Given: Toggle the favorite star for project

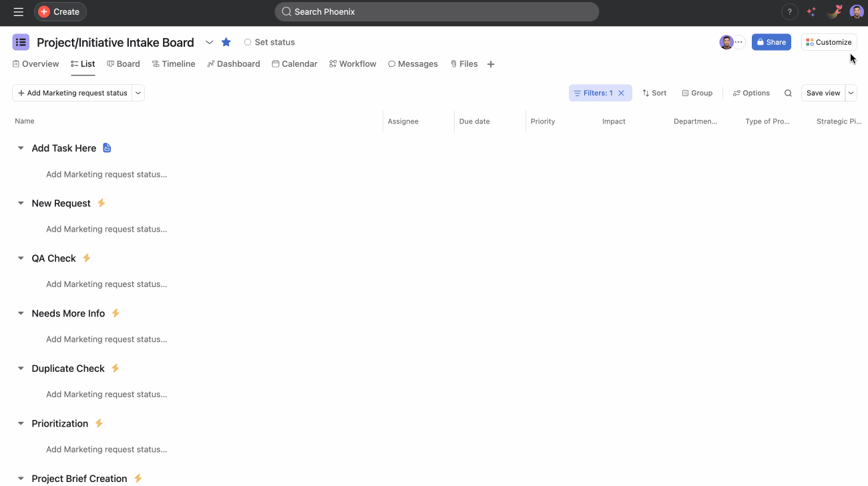Looking at the screenshot, I should point(226,42).
